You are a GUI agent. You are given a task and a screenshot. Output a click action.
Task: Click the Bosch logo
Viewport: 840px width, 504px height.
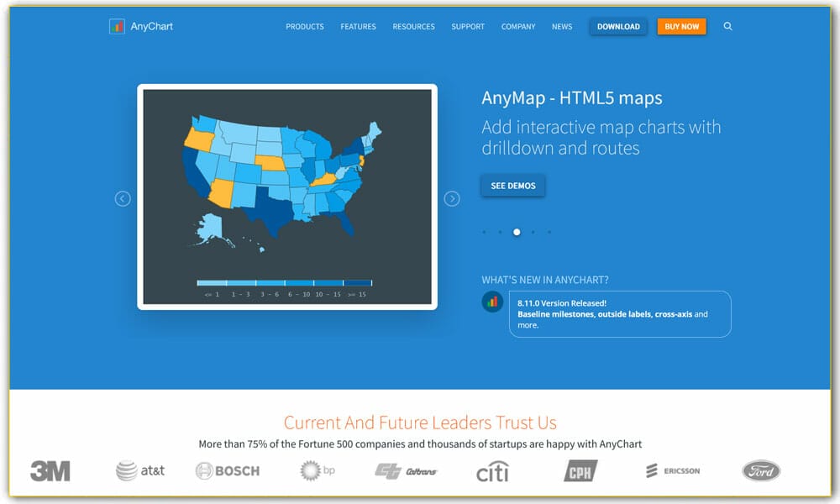[227, 471]
